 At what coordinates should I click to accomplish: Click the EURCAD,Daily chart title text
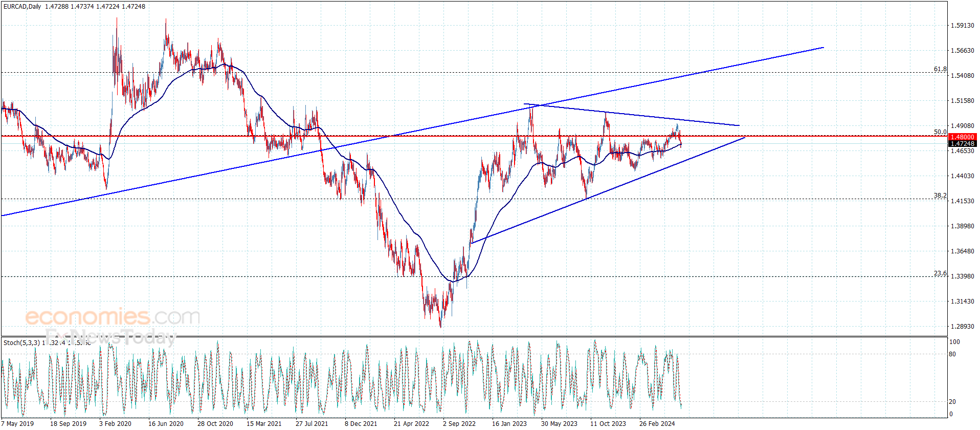23,7
